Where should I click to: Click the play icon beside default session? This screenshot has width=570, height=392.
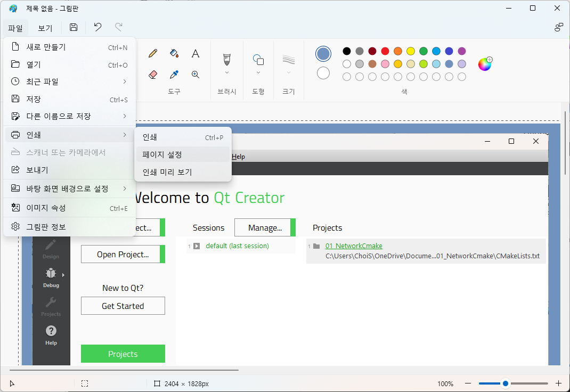pos(197,246)
